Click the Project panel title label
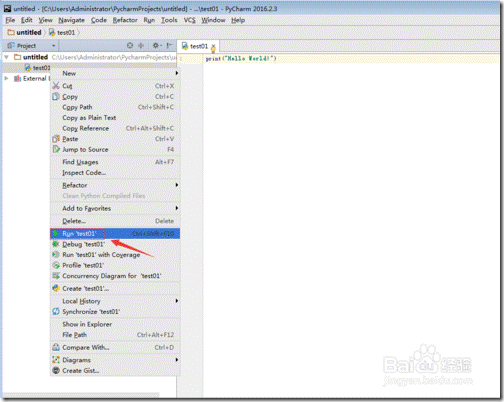Viewport: 504px width, 402px height. (26, 46)
